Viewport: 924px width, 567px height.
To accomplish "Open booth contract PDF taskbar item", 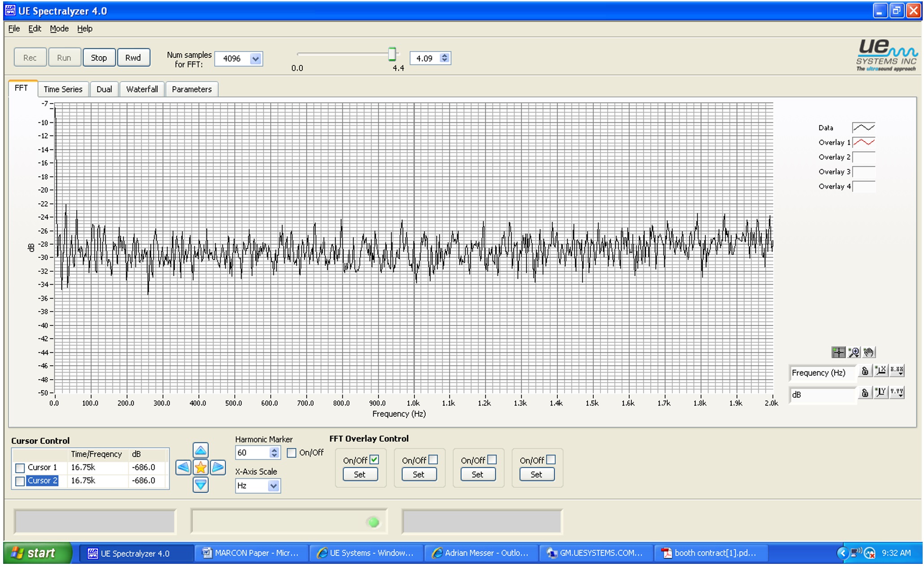I will (711, 553).
